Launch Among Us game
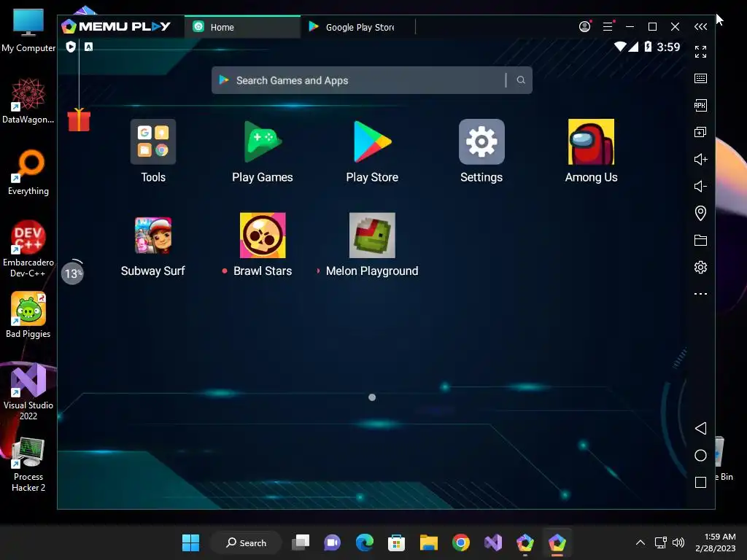Viewport: 747px width, 560px height. pos(591,142)
